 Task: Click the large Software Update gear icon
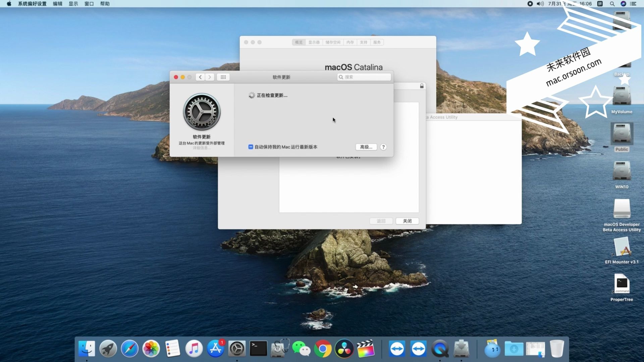(202, 112)
